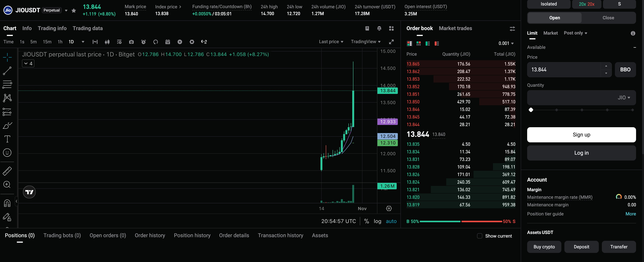Change order book precision 0.001 dropdown

[506, 44]
